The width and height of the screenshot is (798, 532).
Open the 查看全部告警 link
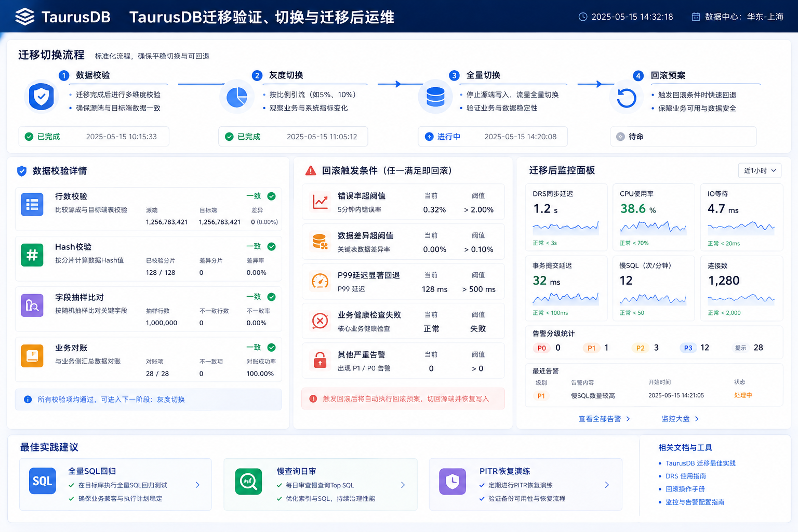[600, 419]
